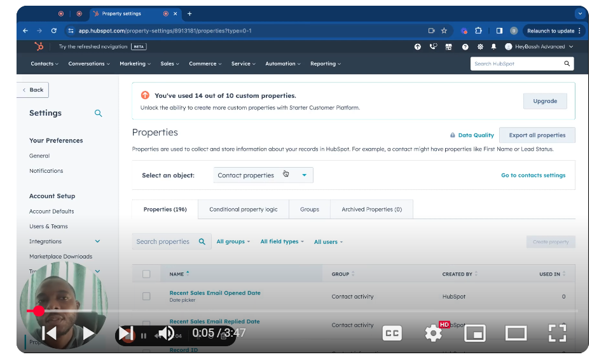The width and height of the screenshot is (592, 364).
Task: Click the HubSpot upgrade arrow icon
Action: [418, 47]
